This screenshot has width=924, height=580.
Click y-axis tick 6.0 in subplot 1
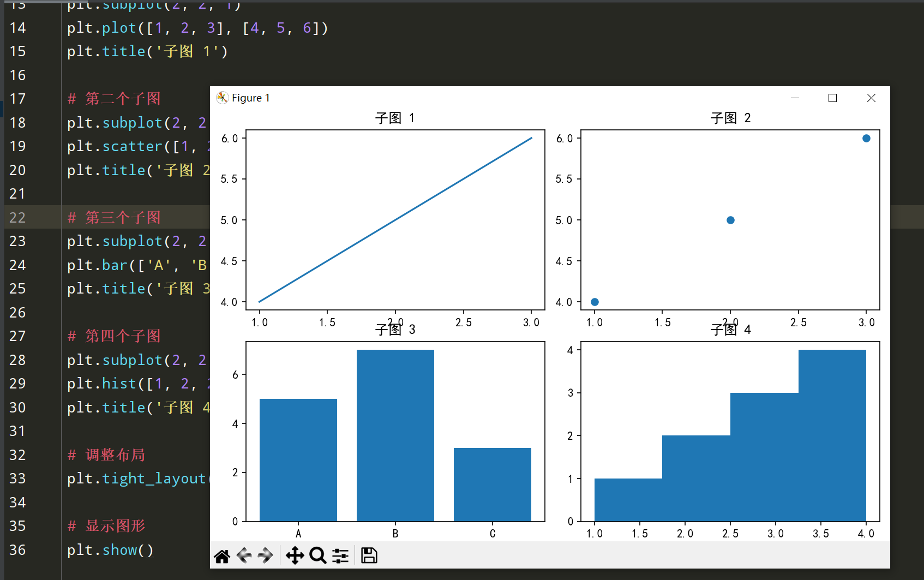(x=230, y=139)
